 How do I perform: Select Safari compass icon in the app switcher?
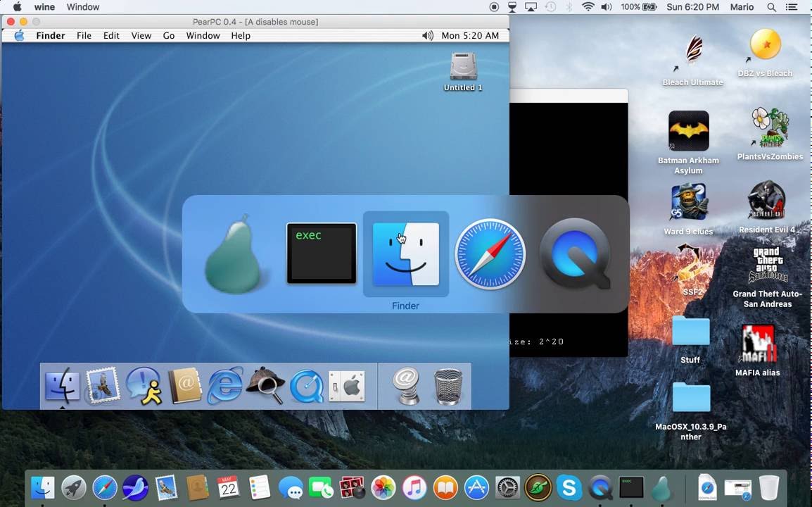point(490,255)
